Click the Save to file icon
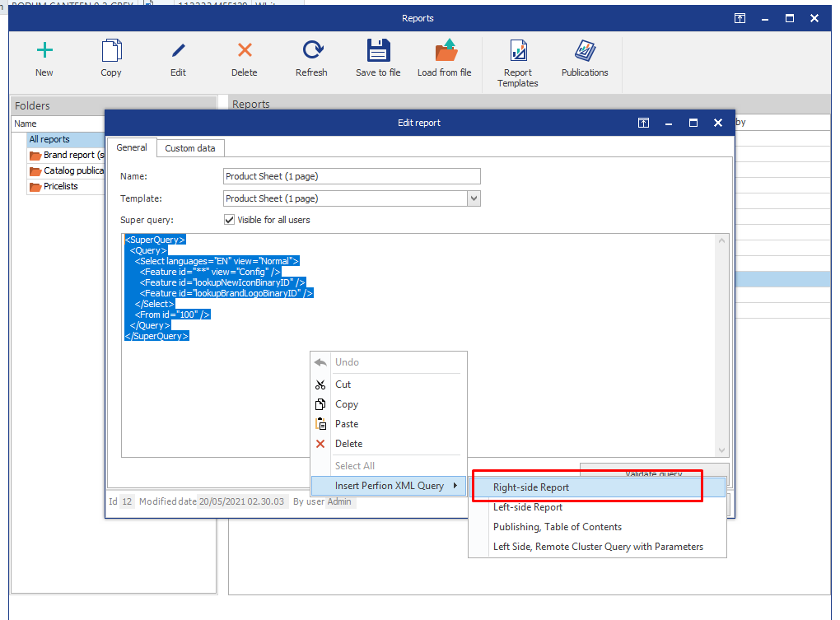 tap(379, 51)
